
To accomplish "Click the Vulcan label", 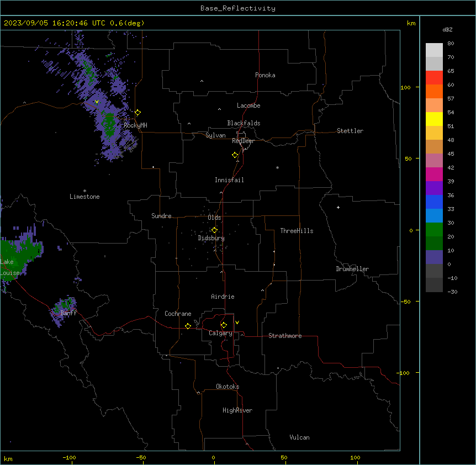I will pos(300,437).
